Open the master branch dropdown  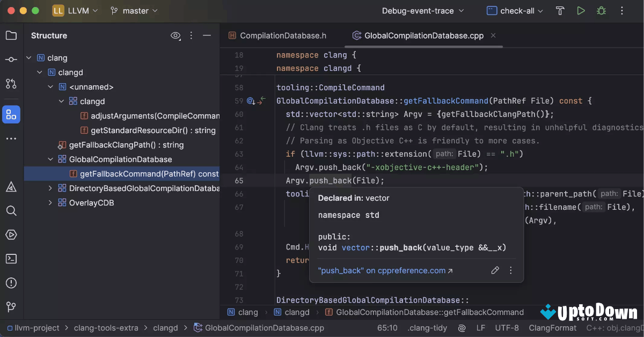[x=134, y=11]
